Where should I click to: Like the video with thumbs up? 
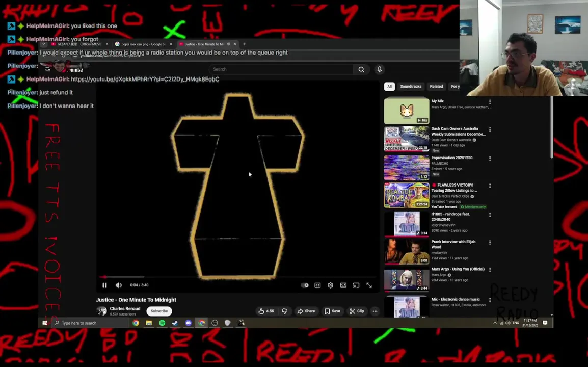pos(266,311)
